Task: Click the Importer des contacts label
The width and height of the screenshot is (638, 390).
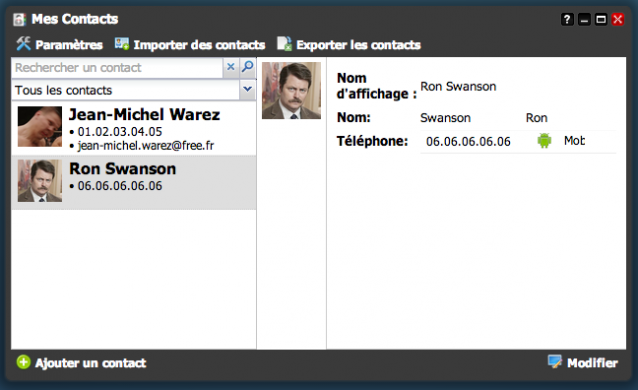Action: 199,45
